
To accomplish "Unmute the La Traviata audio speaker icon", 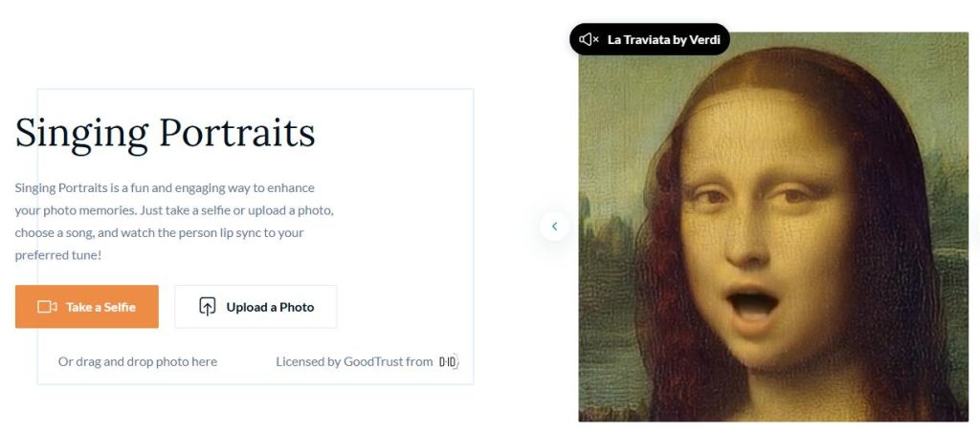I will click(589, 39).
